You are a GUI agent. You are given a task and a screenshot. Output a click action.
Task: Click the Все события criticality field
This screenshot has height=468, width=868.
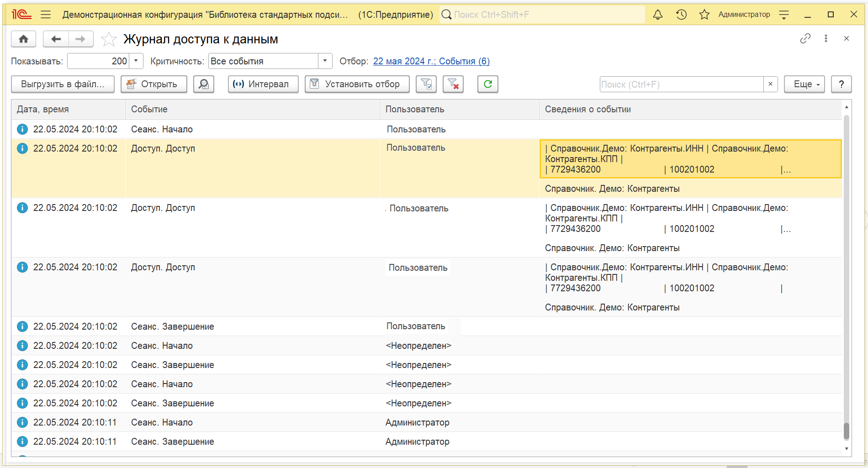263,61
